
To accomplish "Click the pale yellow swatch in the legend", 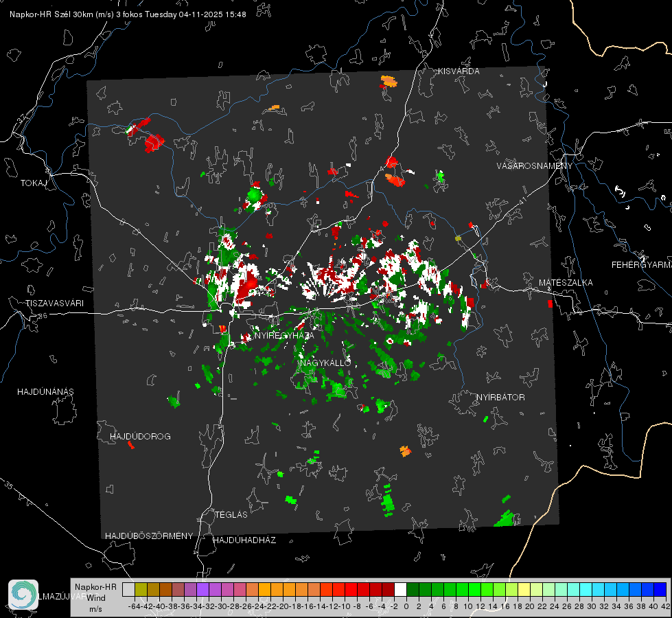I will (524, 589).
